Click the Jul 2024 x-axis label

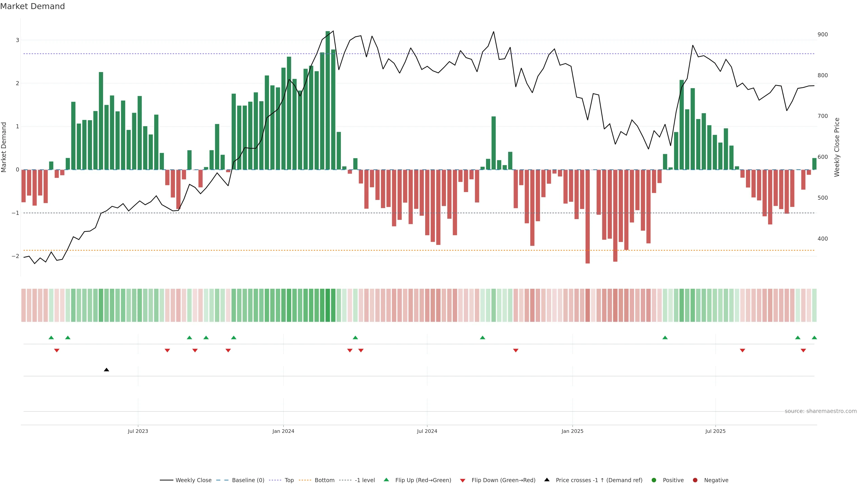pos(427,431)
